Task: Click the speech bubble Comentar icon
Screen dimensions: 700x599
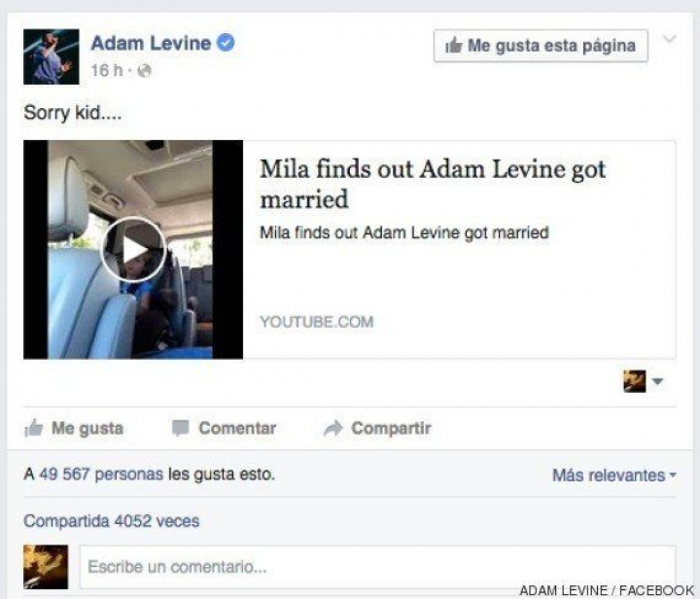Action: (181, 428)
